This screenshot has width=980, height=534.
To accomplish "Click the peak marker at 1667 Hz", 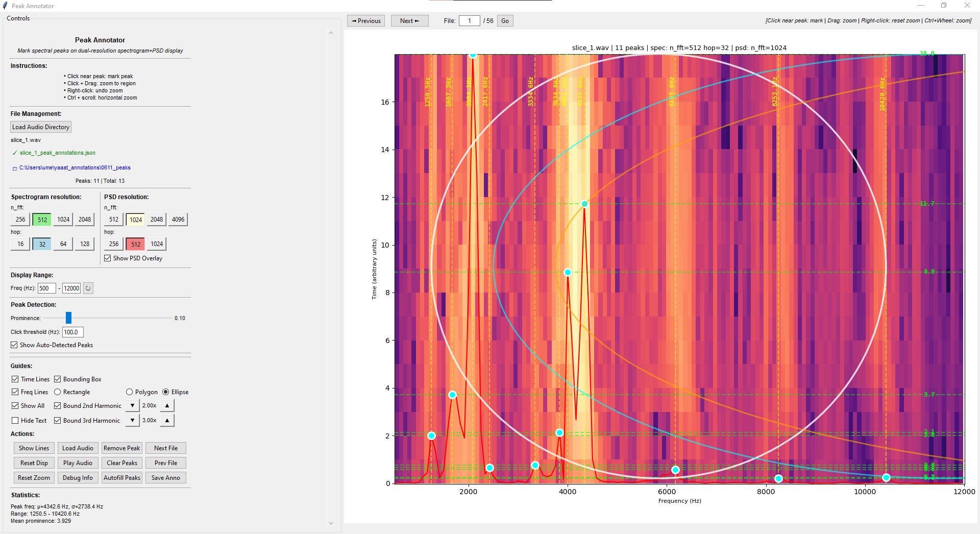I will pos(452,395).
